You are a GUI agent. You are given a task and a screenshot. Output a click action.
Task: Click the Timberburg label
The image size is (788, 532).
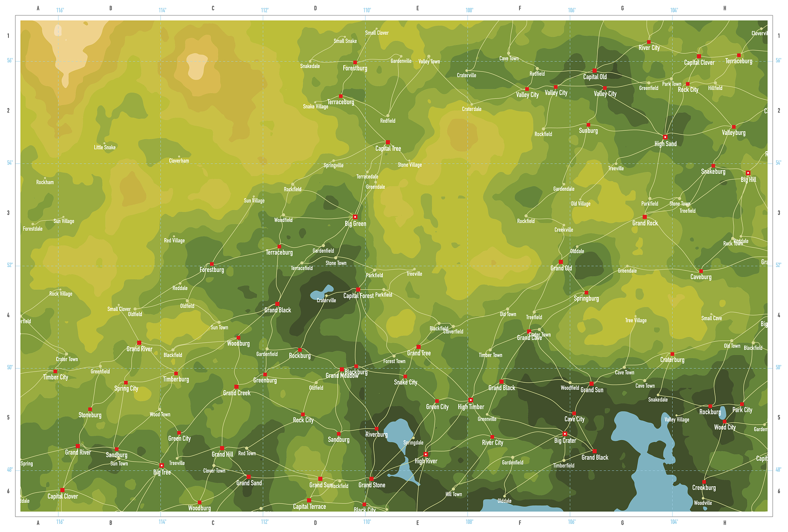tap(176, 379)
